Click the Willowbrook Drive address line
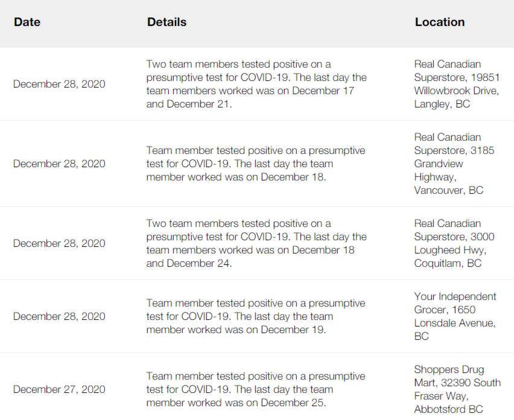This screenshot has height=420, width=514. [x=456, y=91]
